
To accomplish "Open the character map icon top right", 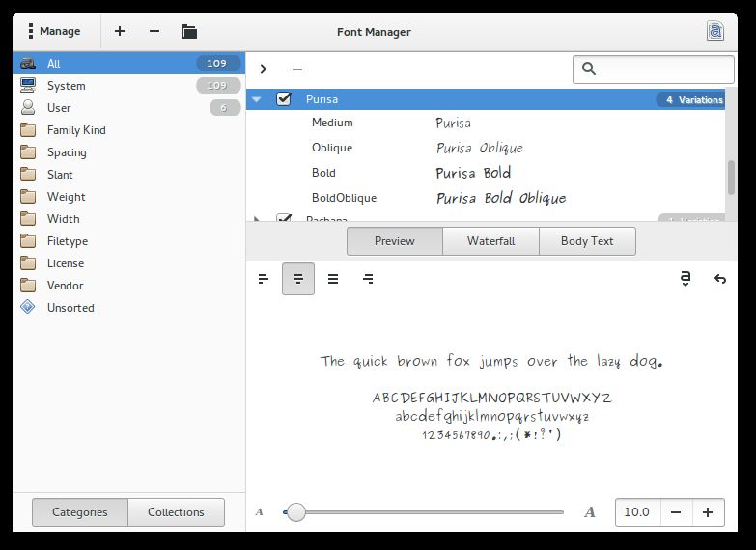I will click(714, 31).
